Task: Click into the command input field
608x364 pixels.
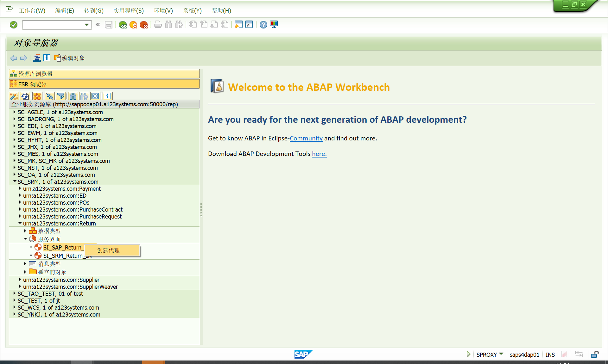Action: pos(53,25)
